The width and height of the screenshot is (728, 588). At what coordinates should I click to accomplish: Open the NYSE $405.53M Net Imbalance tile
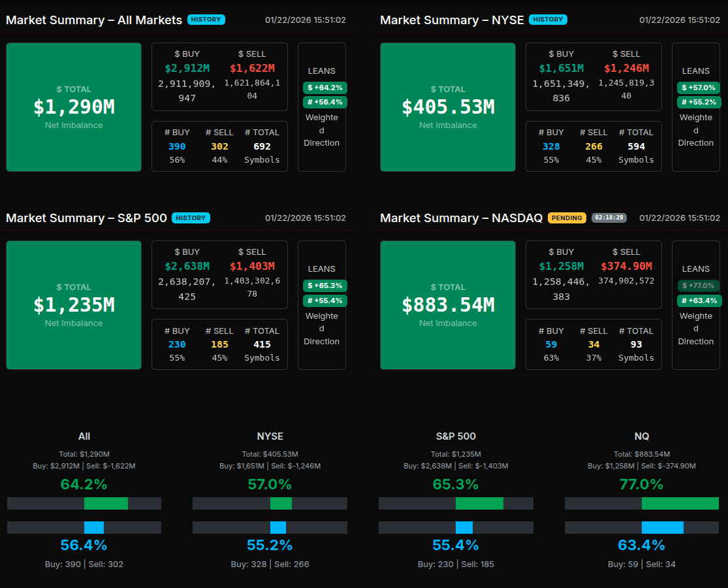[x=448, y=107]
